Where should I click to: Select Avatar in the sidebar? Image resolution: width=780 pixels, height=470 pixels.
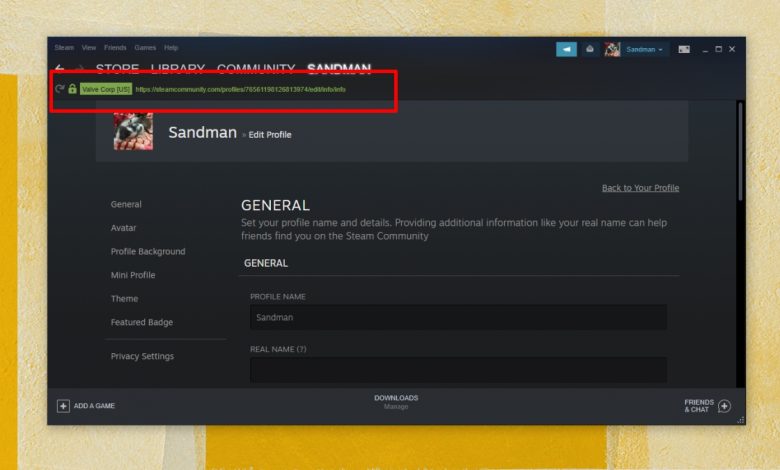pos(123,228)
